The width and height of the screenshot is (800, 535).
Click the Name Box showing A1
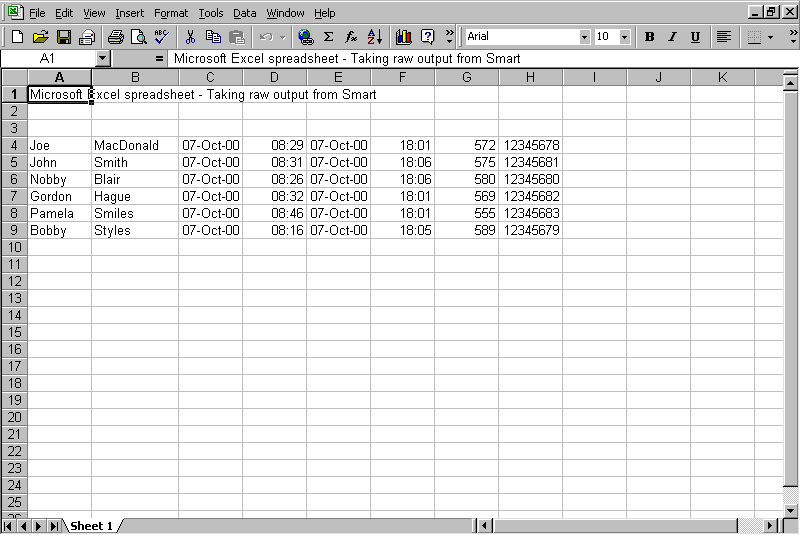[x=48, y=59]
